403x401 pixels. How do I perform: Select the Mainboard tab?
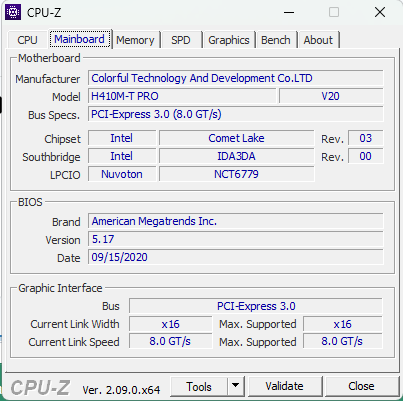coord(80,39)
